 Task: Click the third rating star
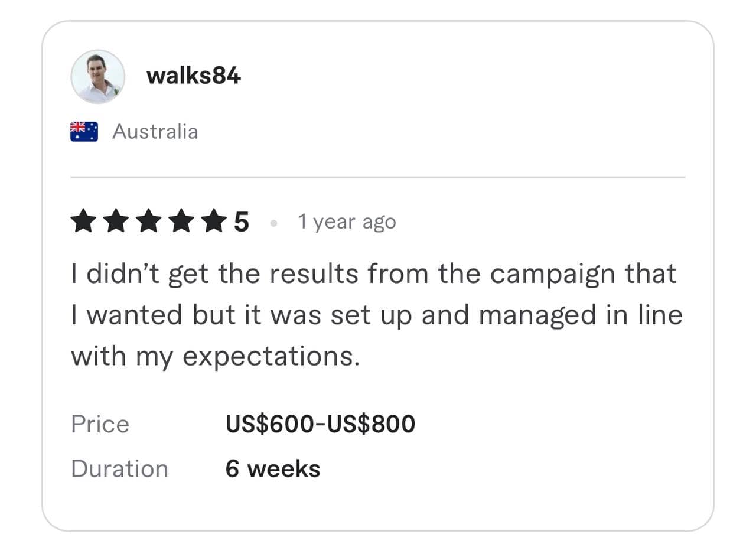(148, 223)
